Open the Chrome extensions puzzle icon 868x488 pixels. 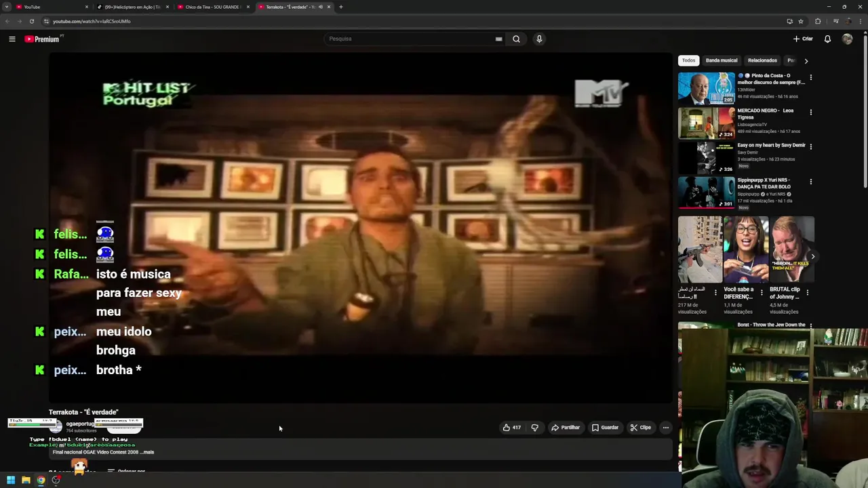pos(818,21)
